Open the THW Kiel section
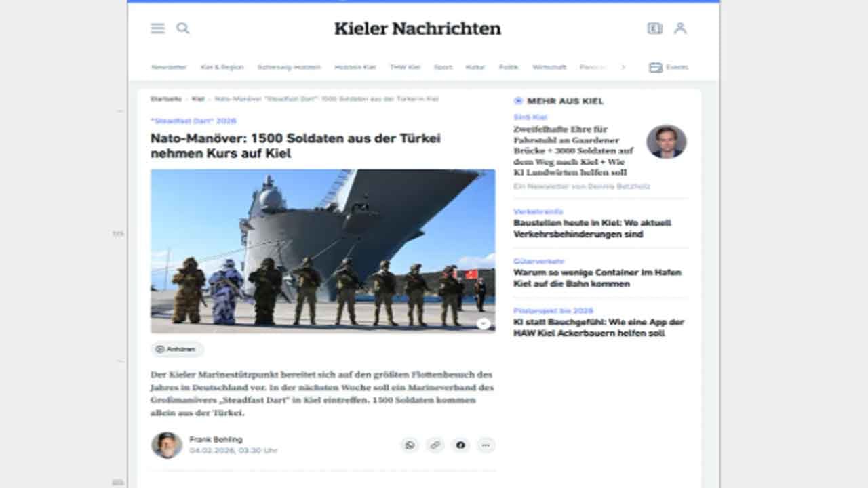868x488 pixels. (x=405, y=67)
